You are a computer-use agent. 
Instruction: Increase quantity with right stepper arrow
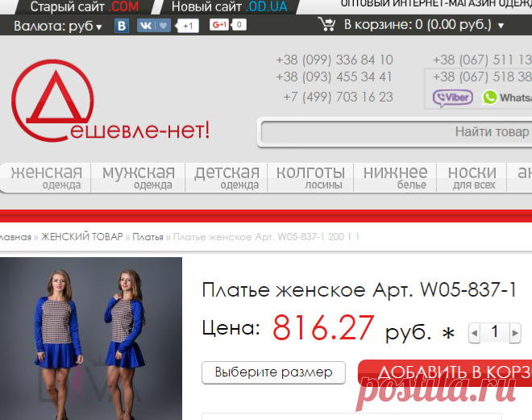pyautogui.click(x=515, y=333)
